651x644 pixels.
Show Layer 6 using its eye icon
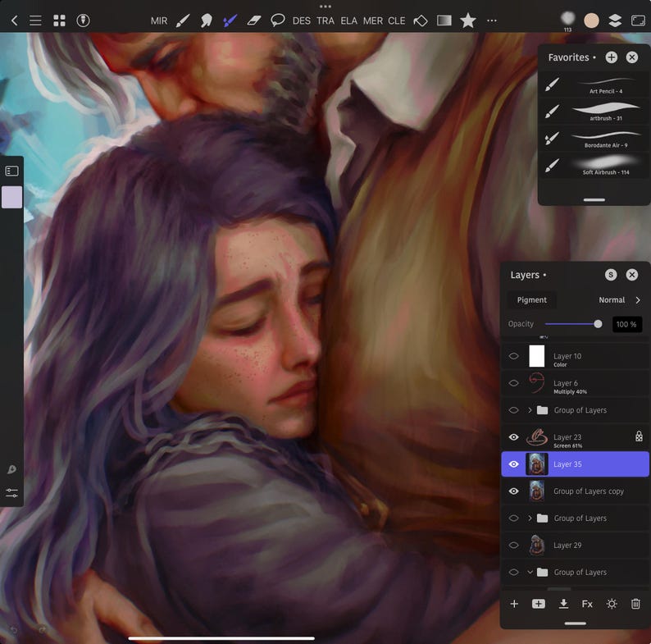tap(513, 383)
